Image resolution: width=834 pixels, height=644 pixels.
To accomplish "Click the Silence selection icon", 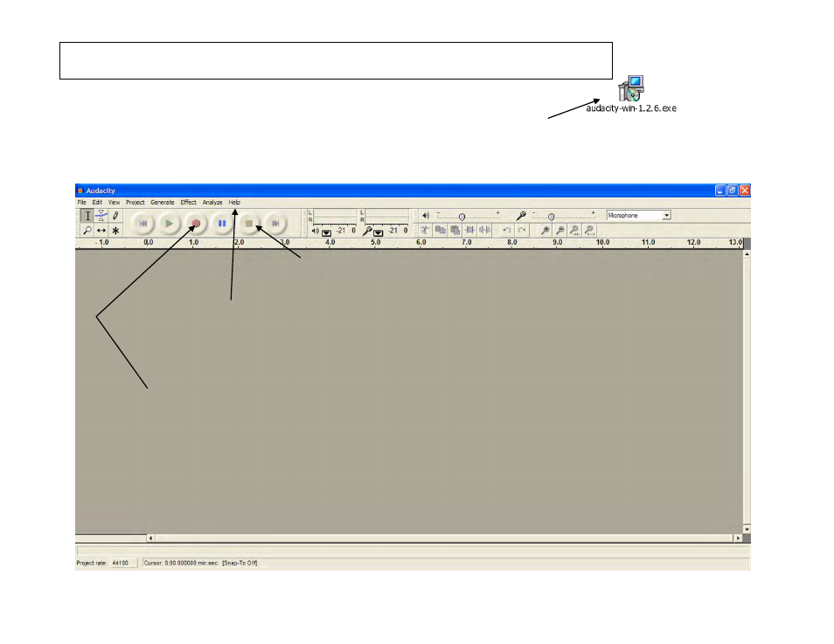I will [x=484, y=231].
